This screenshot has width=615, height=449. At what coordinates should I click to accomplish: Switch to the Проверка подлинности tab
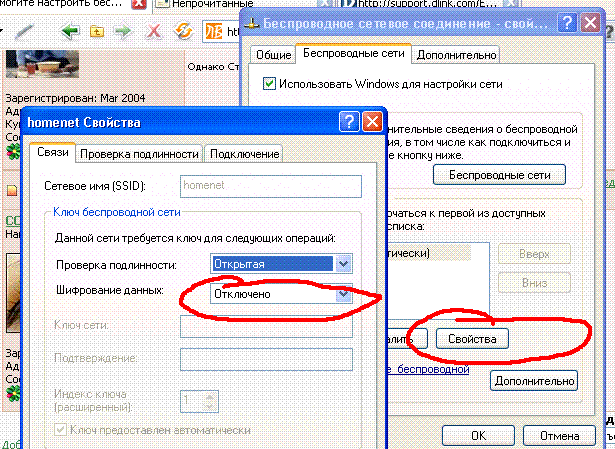pos(139,154)
